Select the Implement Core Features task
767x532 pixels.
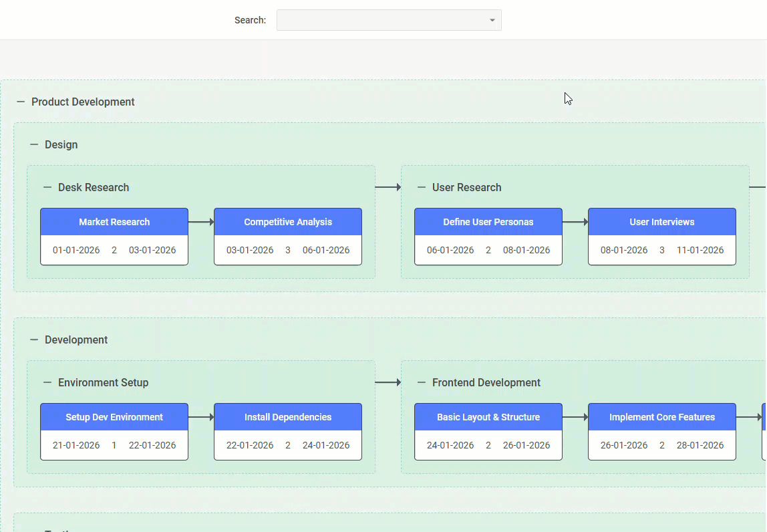click(x=661, y=416)
